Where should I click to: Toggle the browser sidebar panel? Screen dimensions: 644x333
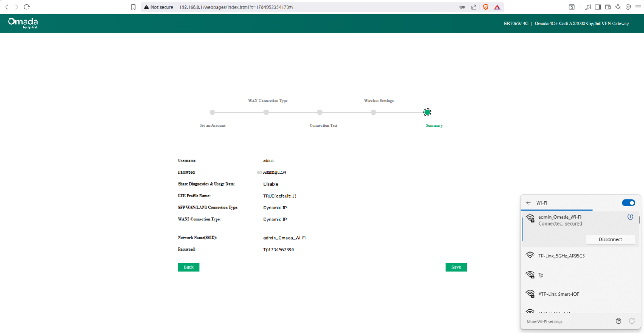coord(598,7)
